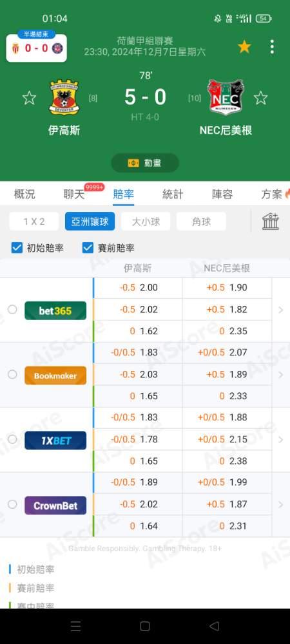Favorite NEC尼美根 team with its star
Viewport: 290px width, 644px height.
[260, 98]
